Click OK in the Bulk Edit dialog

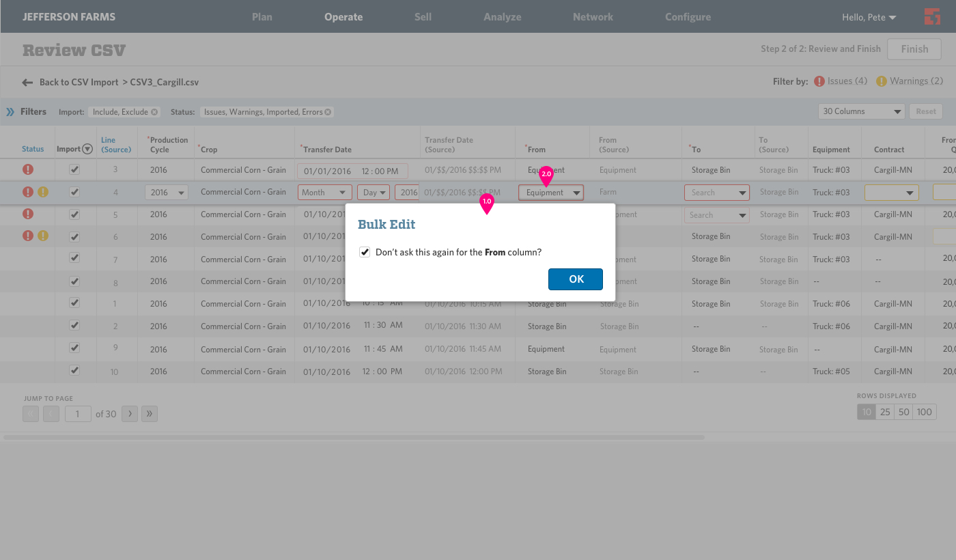pyautogui.click(x=576, y=279)
